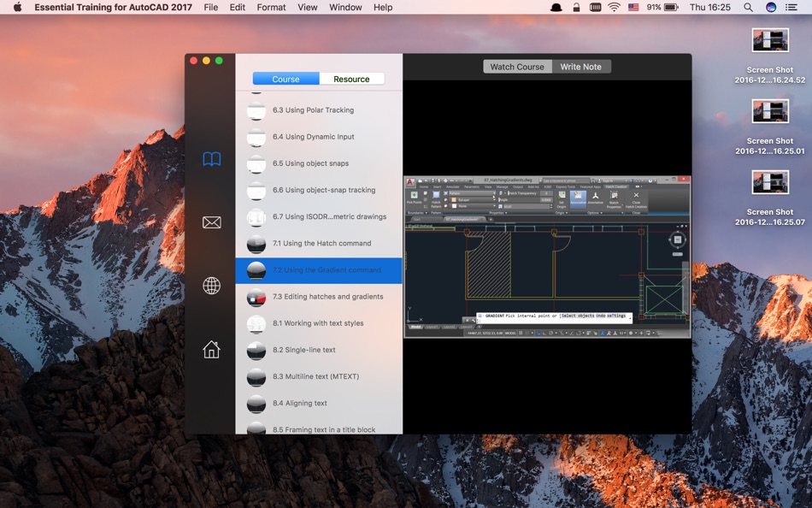Select Screen Shot 2016-12...16.25.01 desktop file
812x508 pixels.
tap(770, 127)
